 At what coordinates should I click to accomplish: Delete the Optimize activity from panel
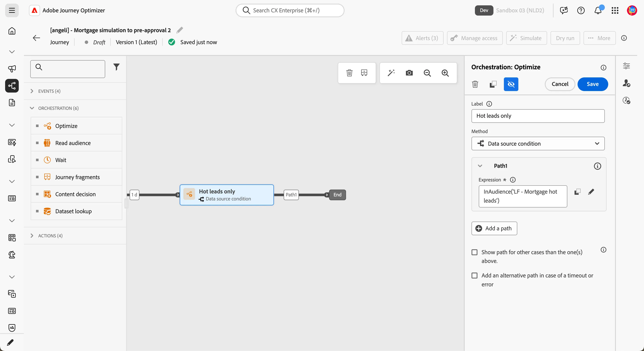[475, 84]
